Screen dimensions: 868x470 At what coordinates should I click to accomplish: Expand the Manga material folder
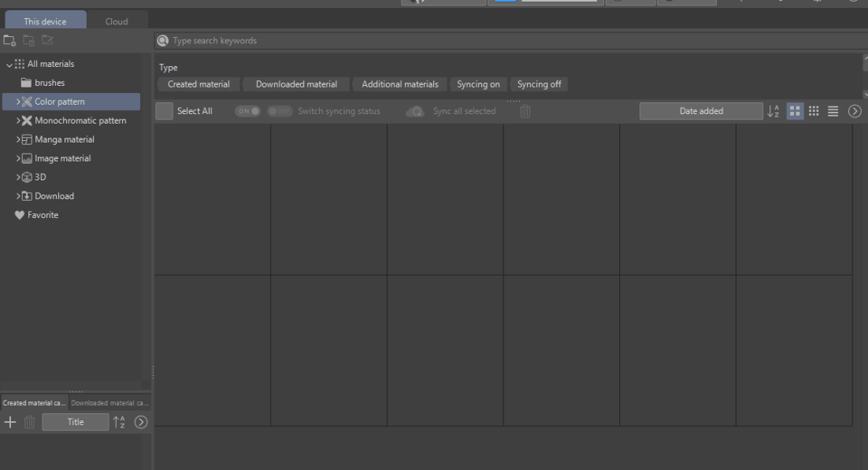click(18, 139)
